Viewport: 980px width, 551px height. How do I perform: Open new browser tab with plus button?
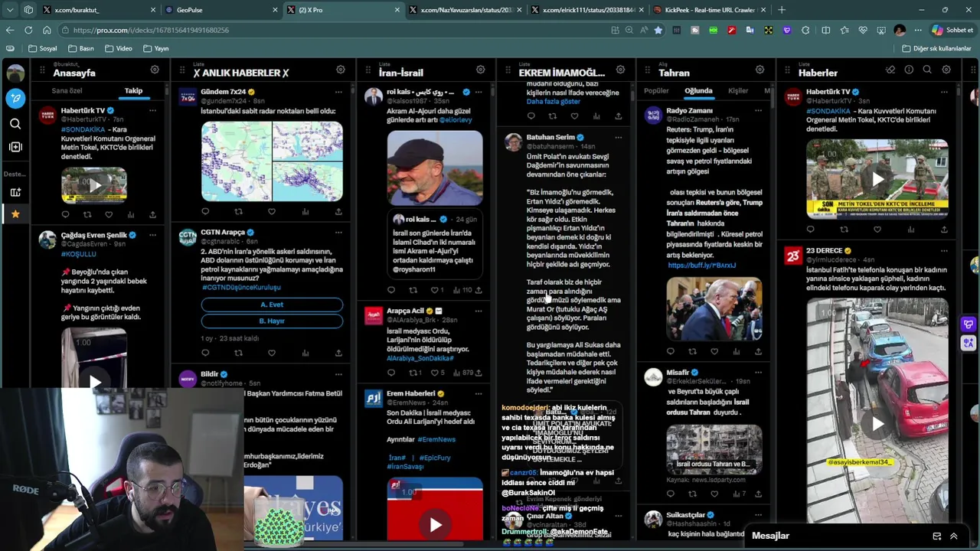(781, 10)
